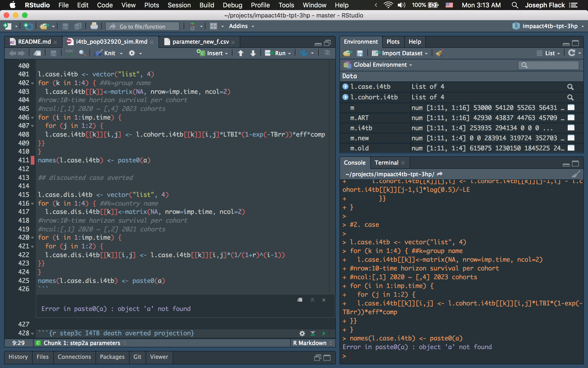The image size is (588, 368).
Task: Clear the chunk error output
Action: 324,300
